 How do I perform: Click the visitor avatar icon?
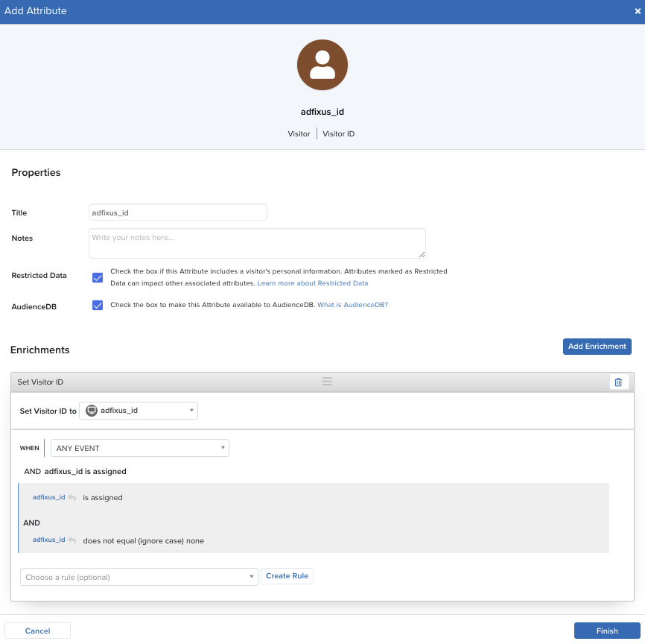pyautogui.click(x=322, y=65)
